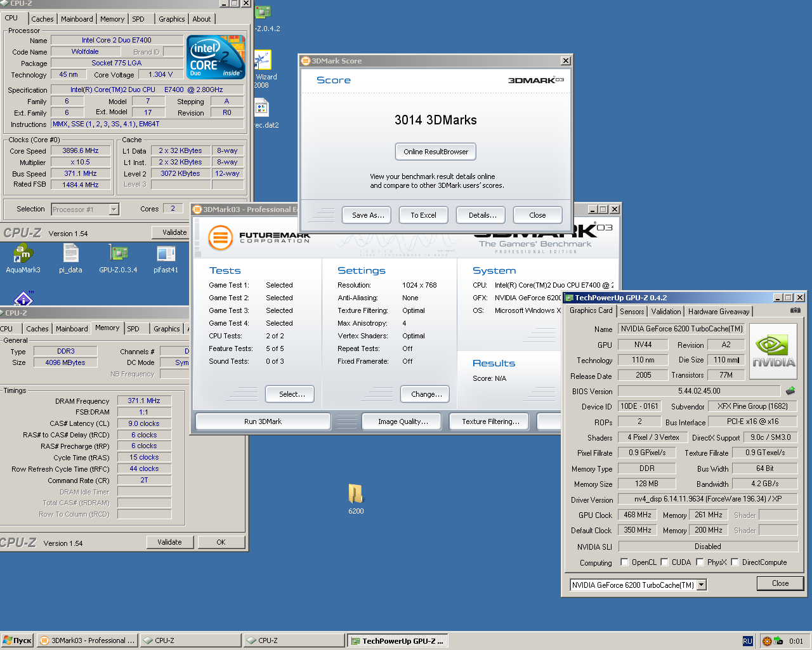Click OK in lower CPU-Z window

tap(221, 542)
